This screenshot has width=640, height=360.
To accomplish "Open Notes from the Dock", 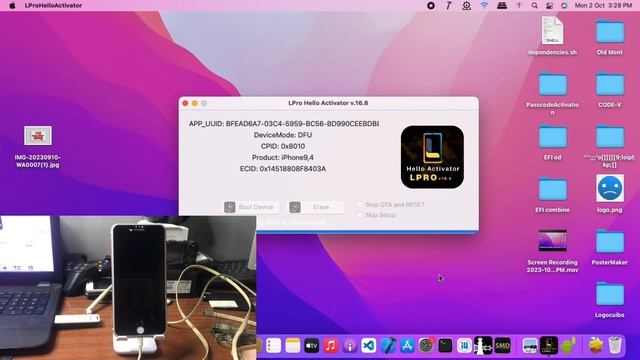I will 293,346.
